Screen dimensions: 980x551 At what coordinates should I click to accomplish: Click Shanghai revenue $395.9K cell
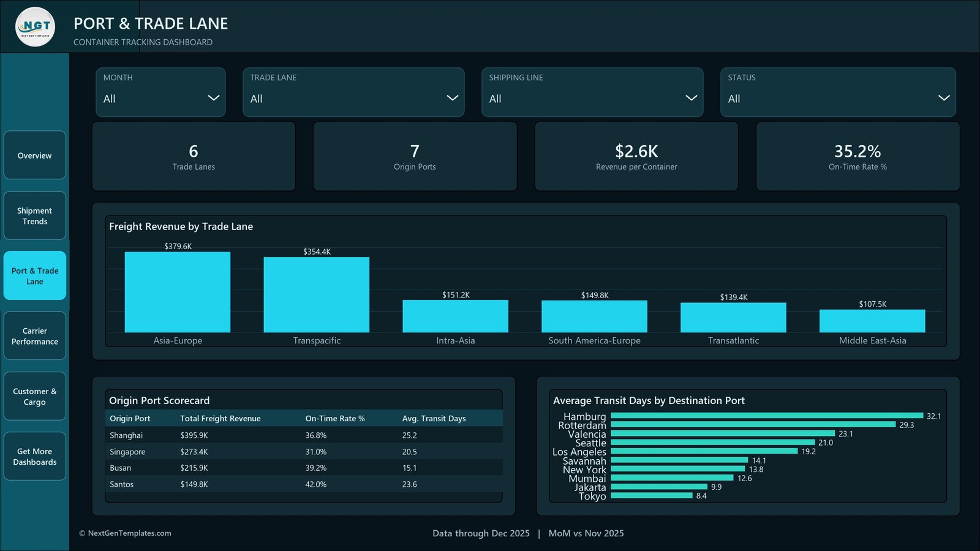coord(194,435)
